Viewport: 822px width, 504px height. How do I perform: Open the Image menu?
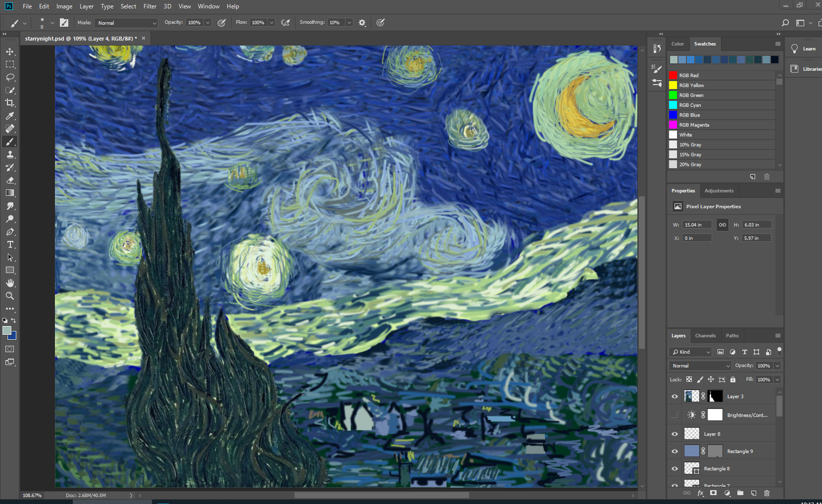64,6
